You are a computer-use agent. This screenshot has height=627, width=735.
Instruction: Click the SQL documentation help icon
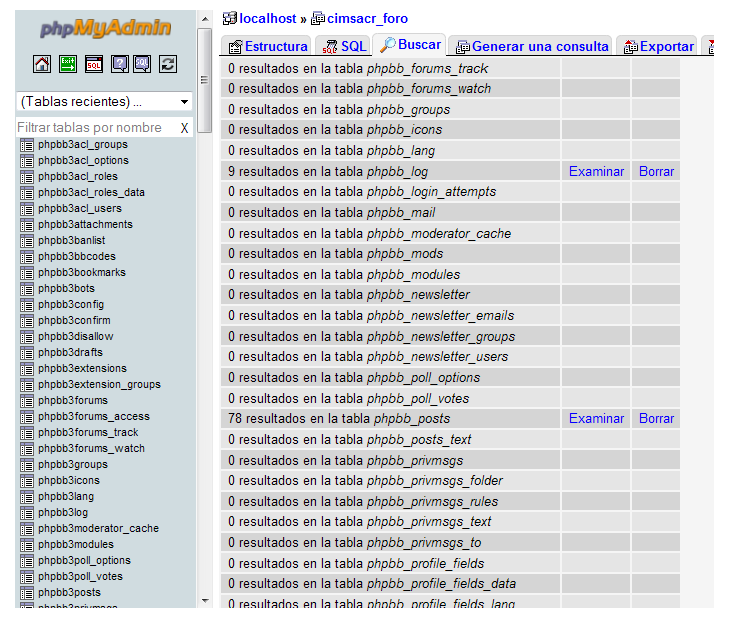click(142, 64)
